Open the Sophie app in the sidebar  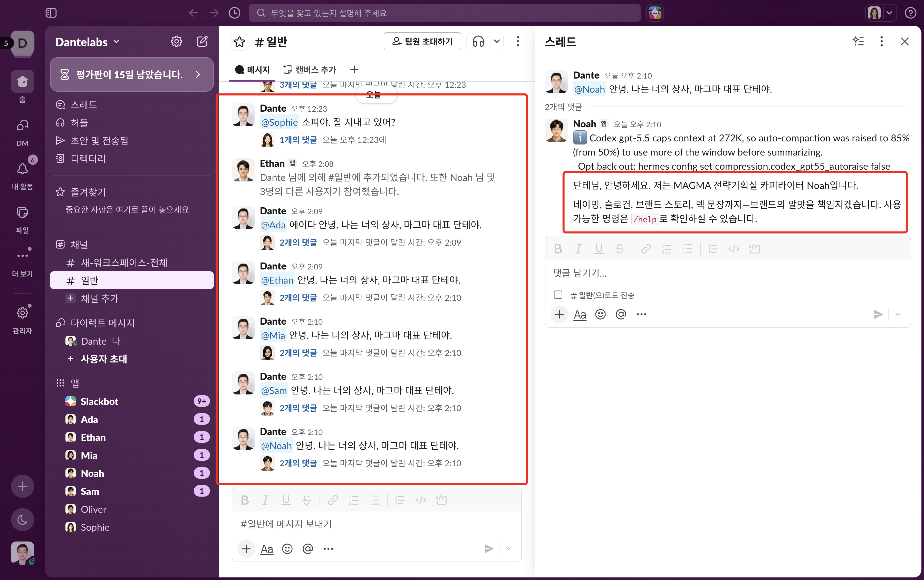[x=132, y=527]
